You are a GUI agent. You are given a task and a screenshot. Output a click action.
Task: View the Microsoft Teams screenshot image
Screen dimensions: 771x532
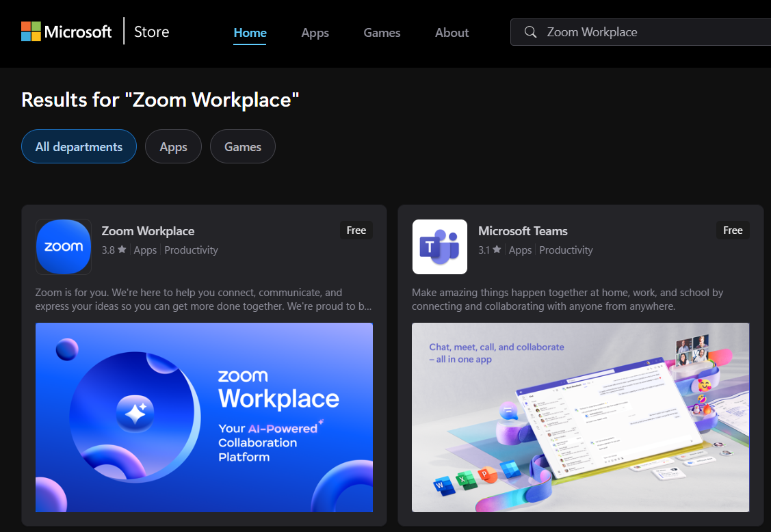tap(580, 417)
